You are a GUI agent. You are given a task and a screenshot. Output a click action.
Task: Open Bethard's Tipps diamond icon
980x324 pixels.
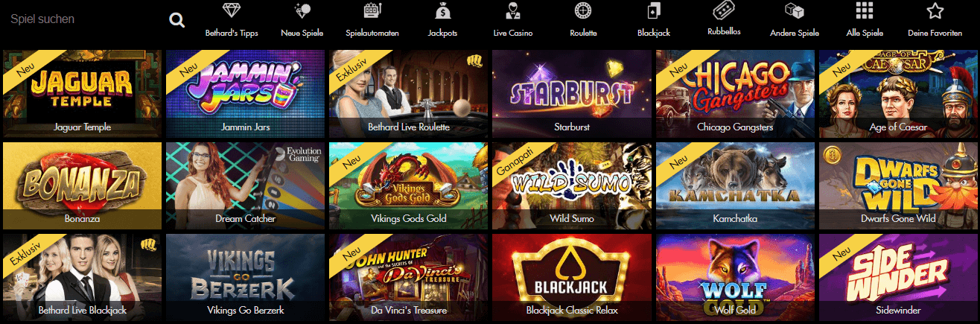coord(232,11)
